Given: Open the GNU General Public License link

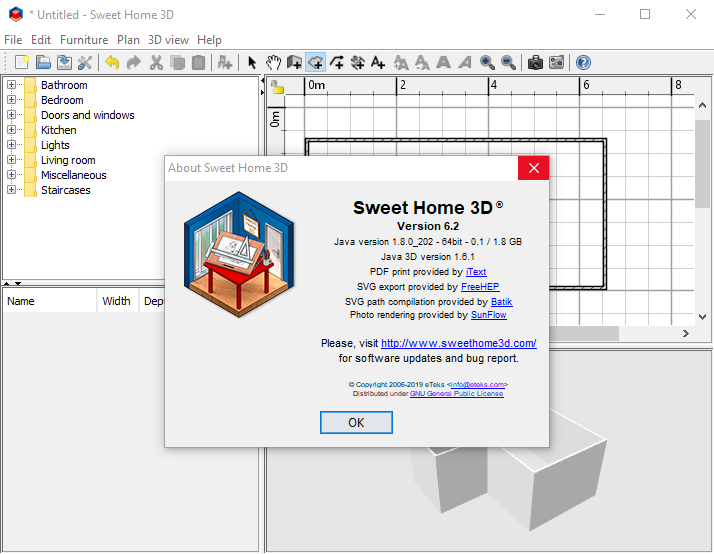Looking at the screenshot, I should click(457, 394).
